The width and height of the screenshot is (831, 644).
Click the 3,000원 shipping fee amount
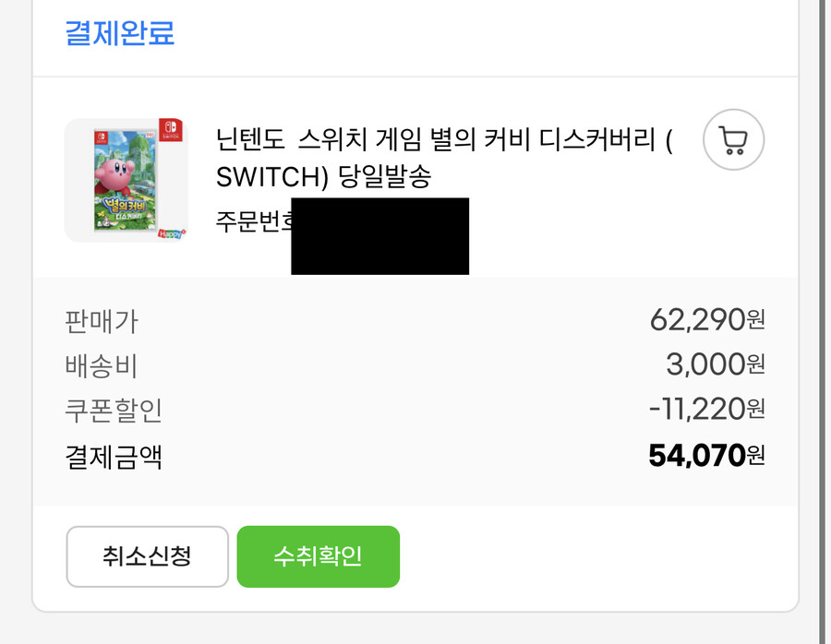tap(716, 364)
